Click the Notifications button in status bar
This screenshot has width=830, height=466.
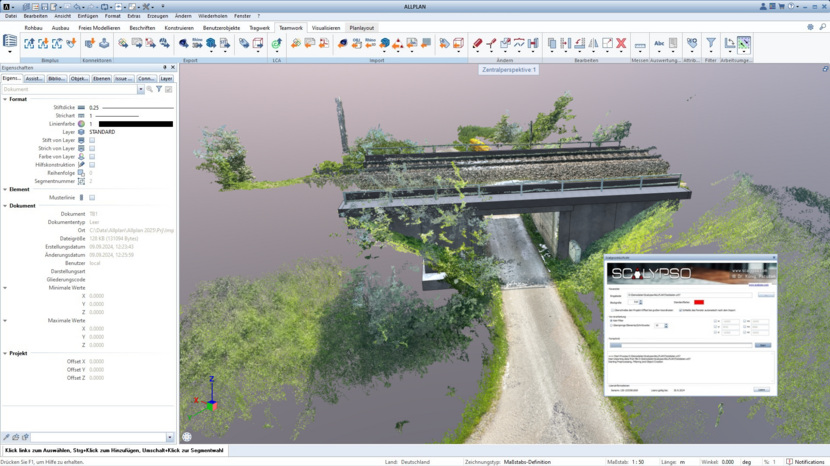[806, 461]
